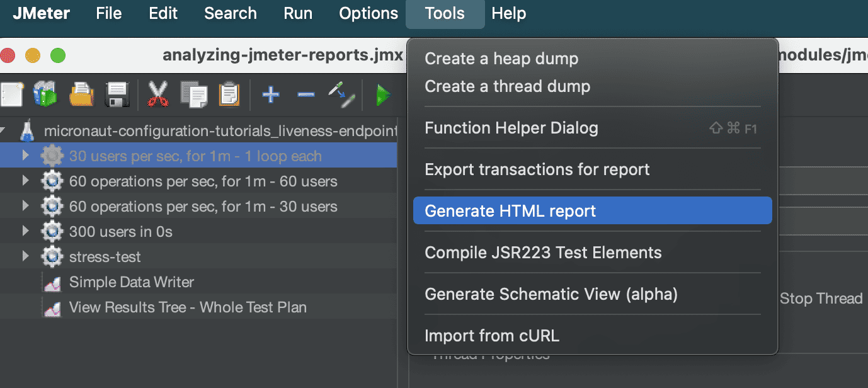Select 'View Results Tree - Whole Test Plan'
Image resolution: width=868 pixels, height=388 pixels.
[x=198, y=307]
